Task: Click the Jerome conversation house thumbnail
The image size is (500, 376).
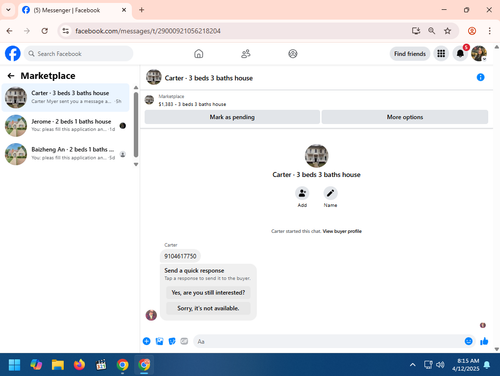Action: tap(16, 126)
